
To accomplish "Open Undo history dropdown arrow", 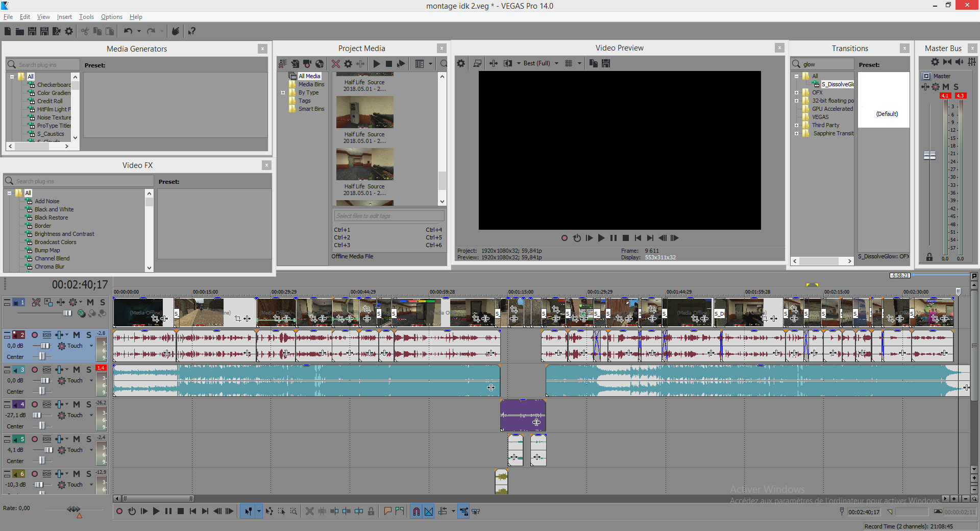I will (139, 31).
